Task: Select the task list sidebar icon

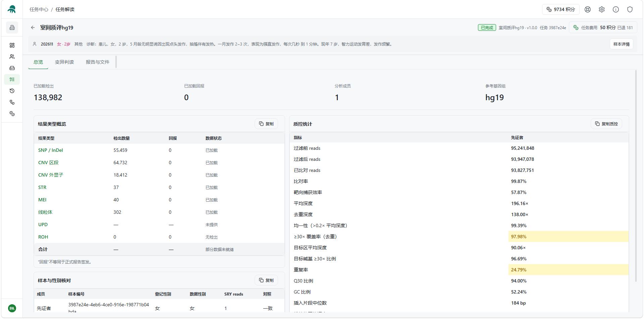Action: [12, 79]
